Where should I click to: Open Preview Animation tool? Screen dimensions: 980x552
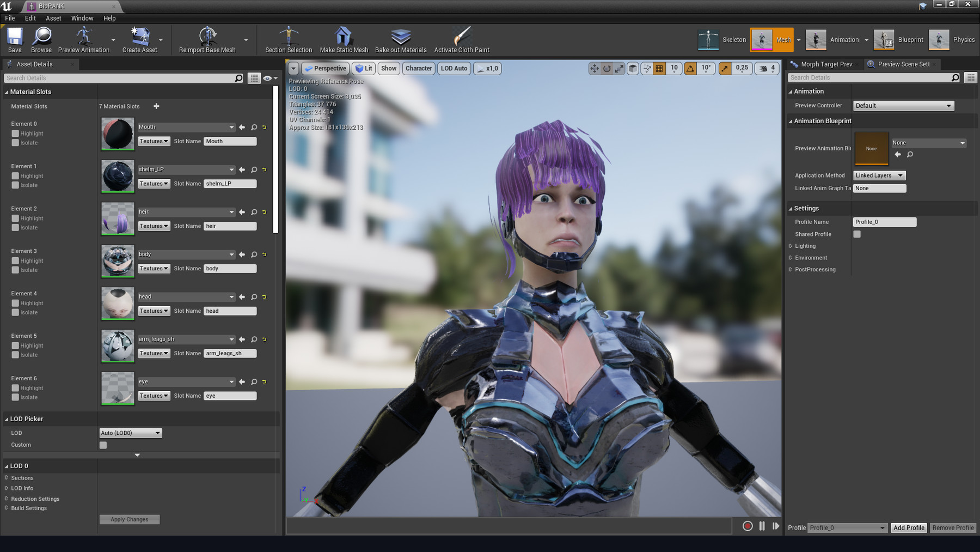click(x=84, y=40)
